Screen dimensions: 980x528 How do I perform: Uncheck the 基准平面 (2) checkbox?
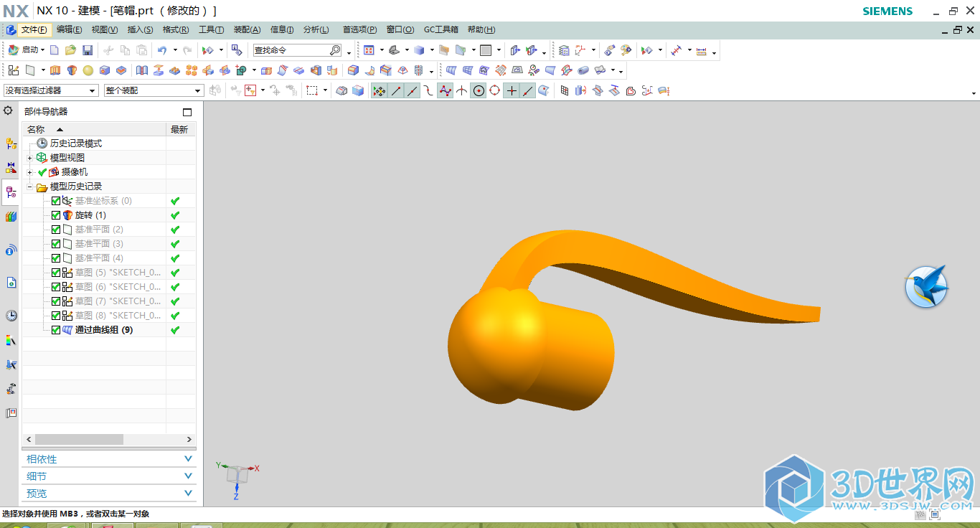tap(56, 230)
